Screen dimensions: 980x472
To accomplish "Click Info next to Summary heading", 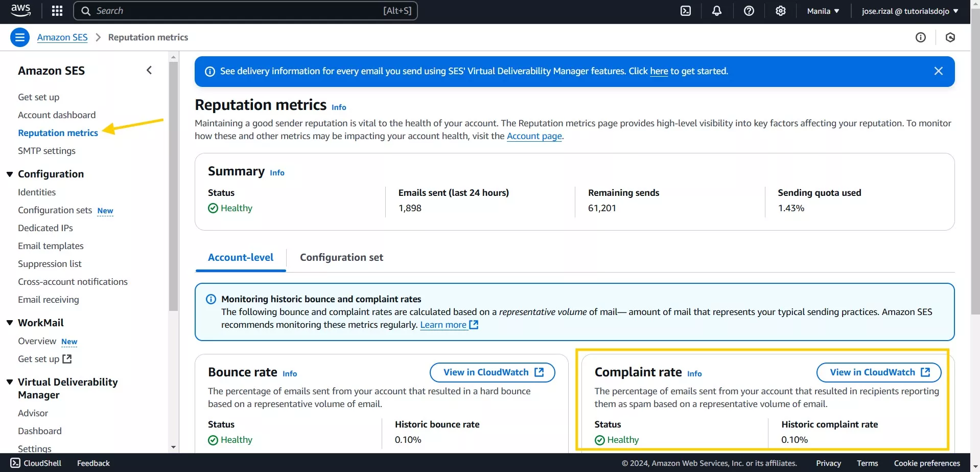I will pyautogui.click(x=277, y=173).
